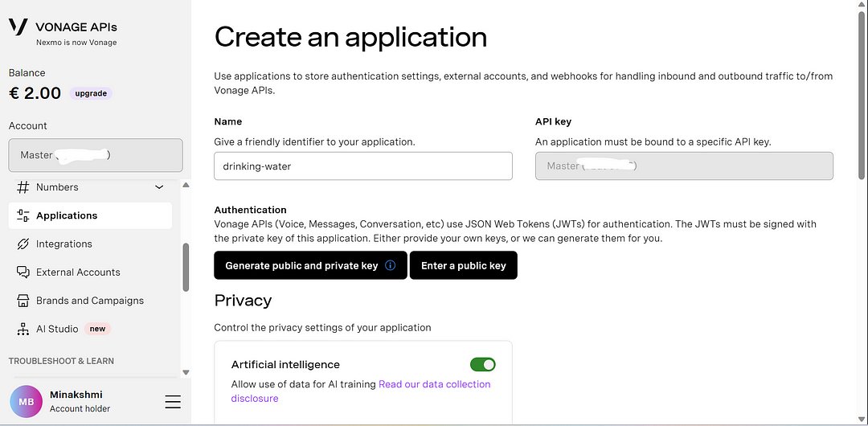The image size is (868, 426).
Task: Expand the Numbers menu chevron
Action: click(159, 187)
